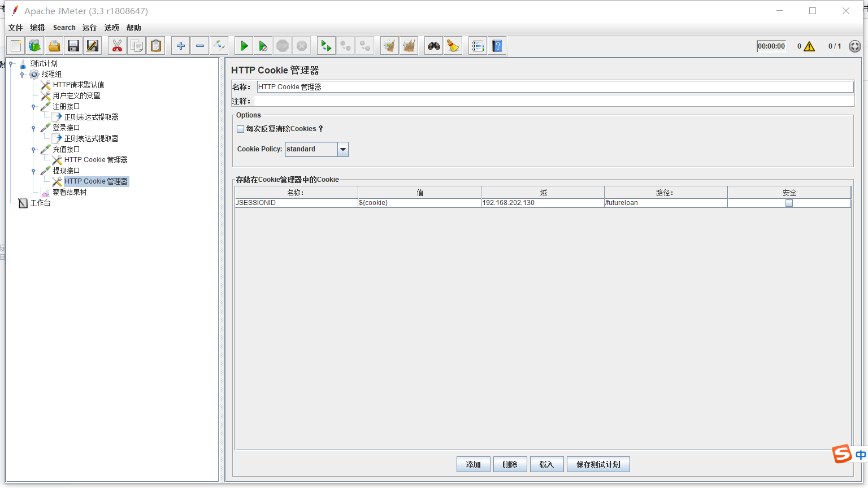Select 正则表达式提取器 under 注册接口

91,117
